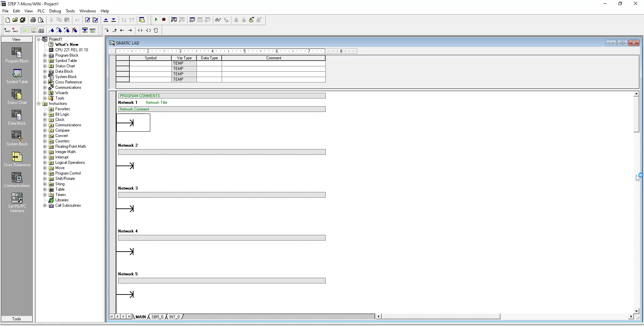Open the PLC menu

pyautogui.click(x=41, y=11)
